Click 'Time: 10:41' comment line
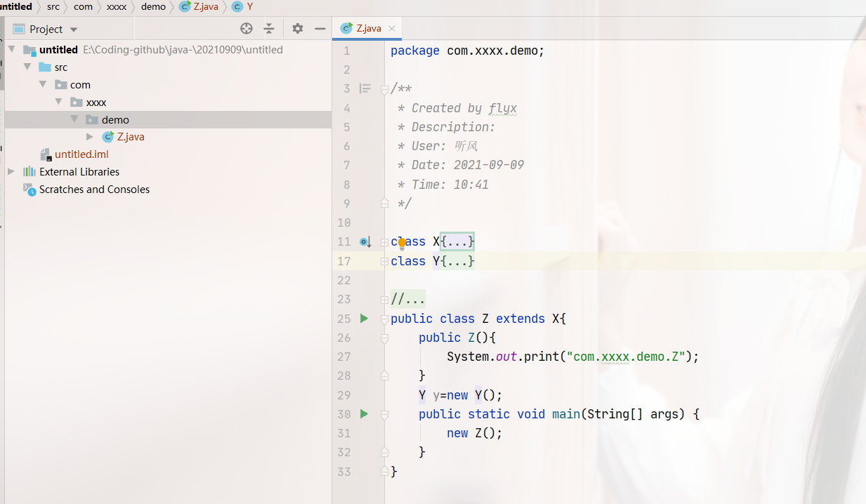The width and height of the screenshot is (866, 504). [x=450, y=185]
